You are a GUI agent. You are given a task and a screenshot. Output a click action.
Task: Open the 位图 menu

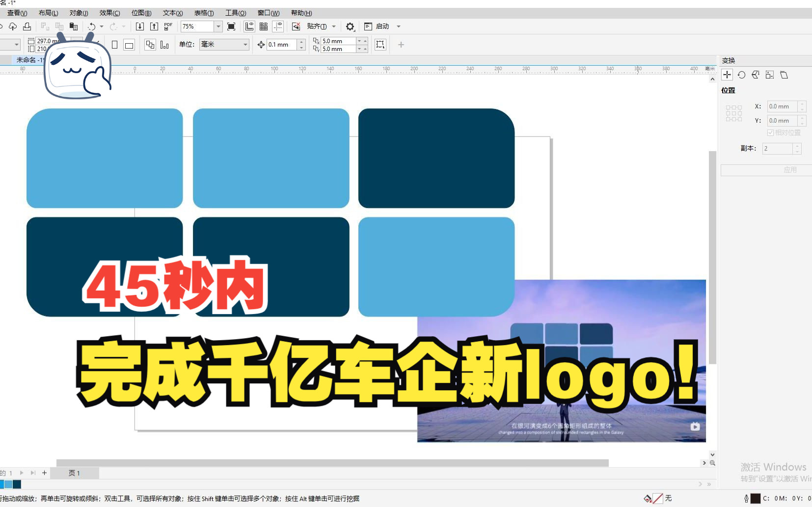141,13
